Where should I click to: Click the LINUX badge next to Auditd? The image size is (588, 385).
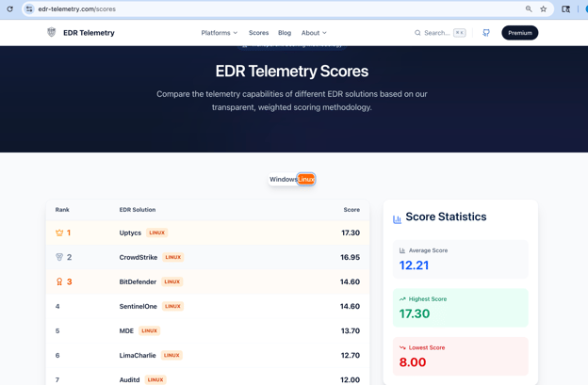point(155,379)
